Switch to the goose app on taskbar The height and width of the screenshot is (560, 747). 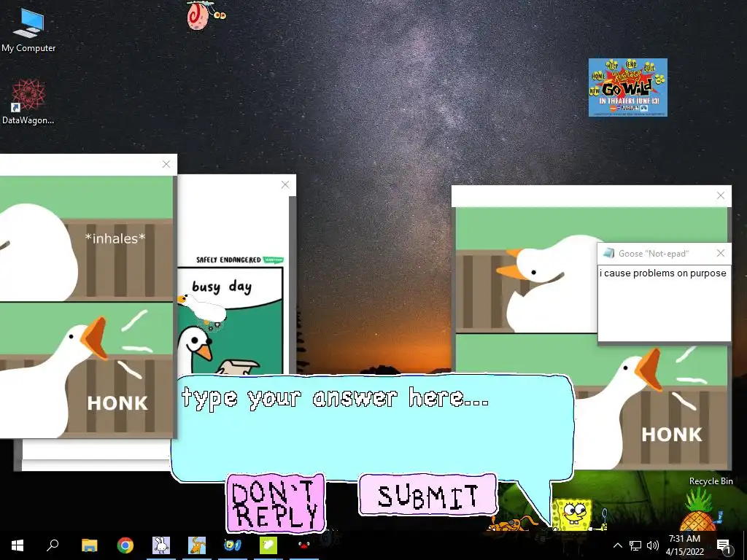[268, 545]
